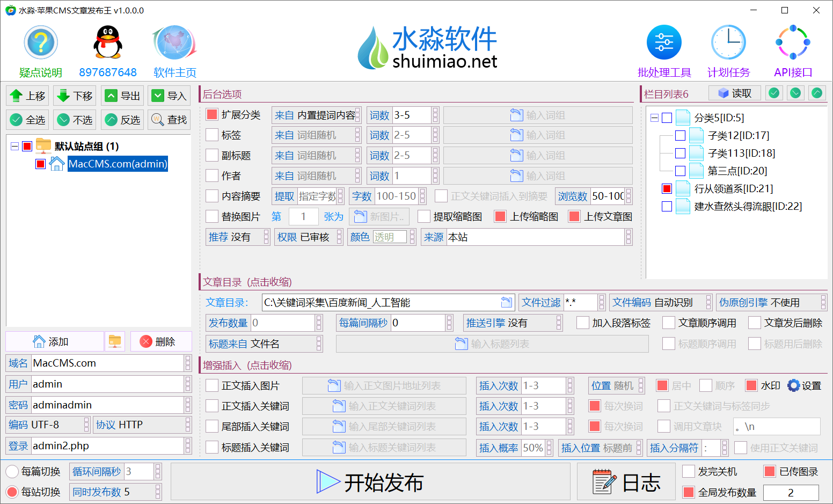833x504 pixels.
Task: Enable the 作者 checkbox
Action: 212,176
